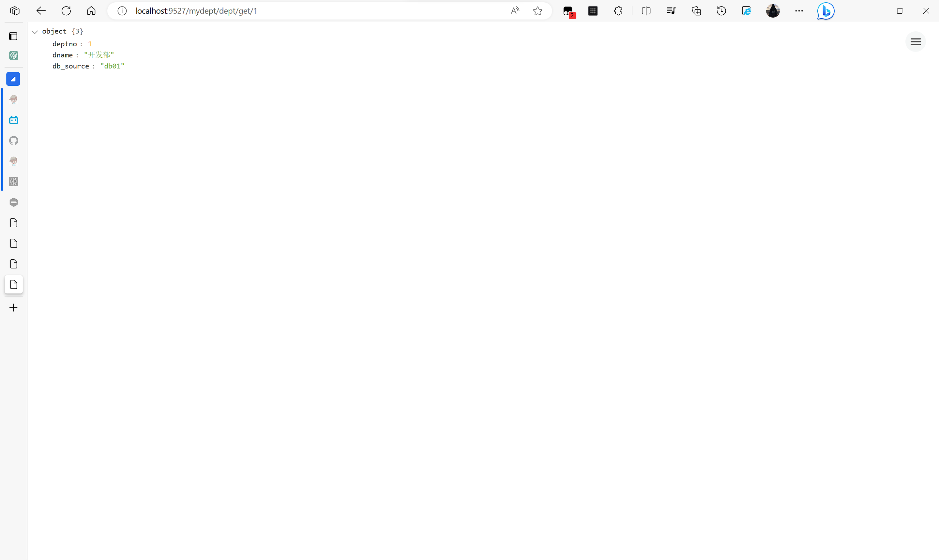Screen dimensions: 939x560
Task: Open the Extensions puzzle menu
Action: click(x=618, y=11)
